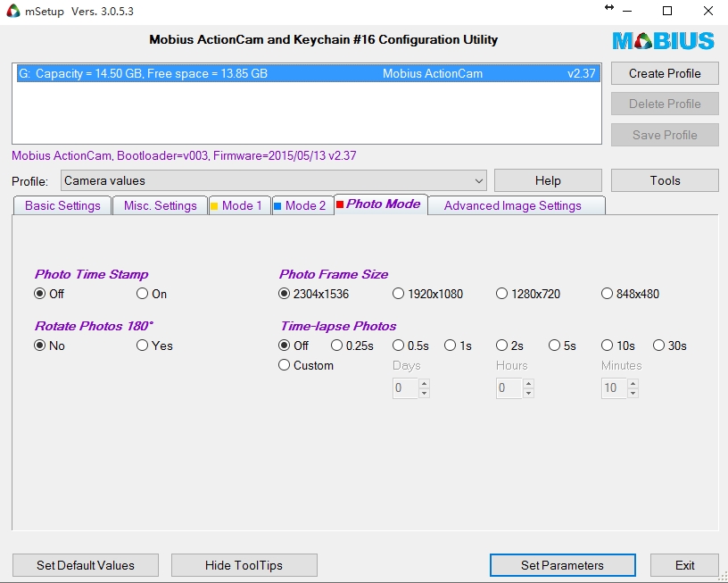Click the Save Profile button
Screen dimensions: 728x583
[x=665, y=135]
